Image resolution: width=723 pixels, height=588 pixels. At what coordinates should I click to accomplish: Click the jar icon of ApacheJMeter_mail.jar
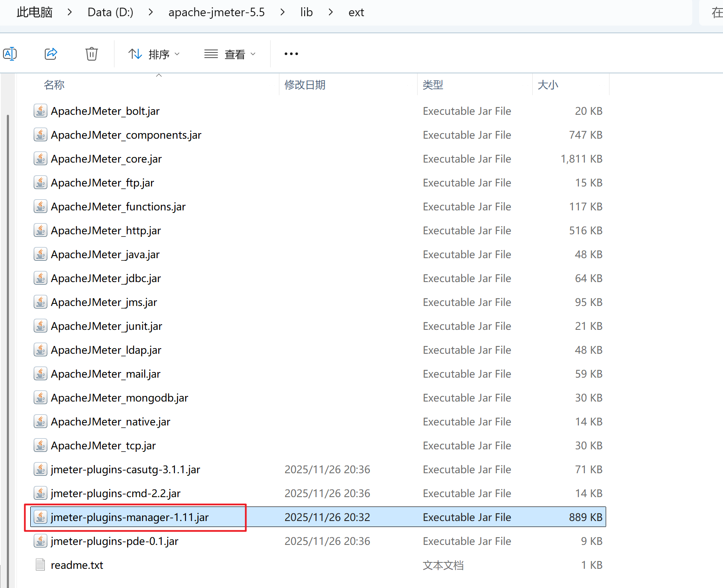coord(41,374)
